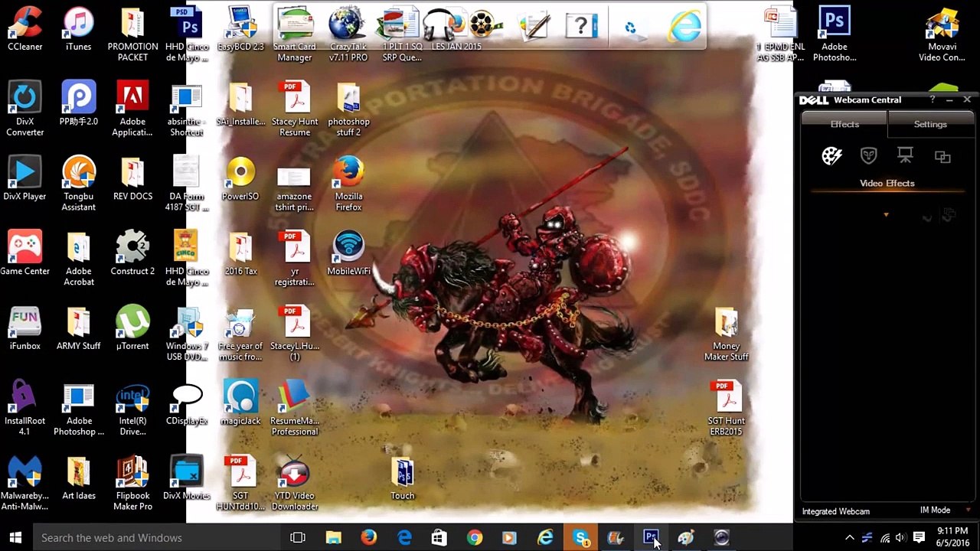980x551 pixels.
Task: Select the Malwarebytes Anti-Malware shortcut
Action: point(25,484)
